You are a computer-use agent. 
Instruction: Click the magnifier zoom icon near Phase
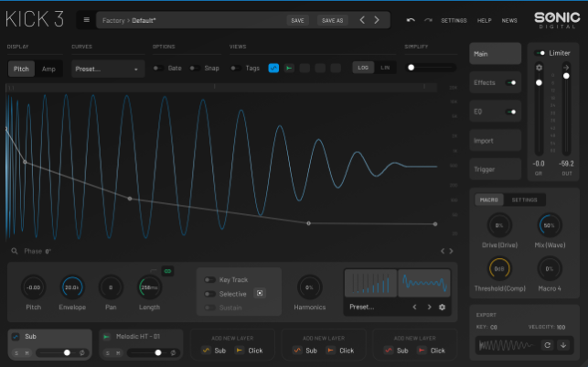pyautogui.click(x=15, y=251)
